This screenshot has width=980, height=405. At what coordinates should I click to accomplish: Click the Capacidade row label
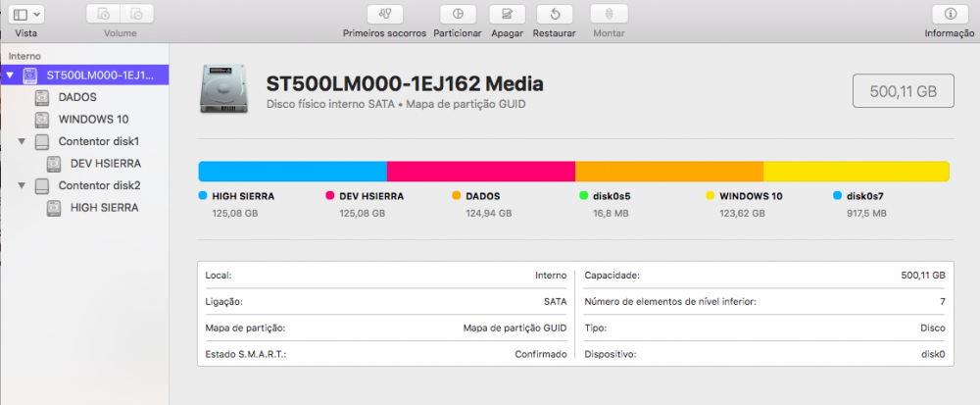pos(612,276)
